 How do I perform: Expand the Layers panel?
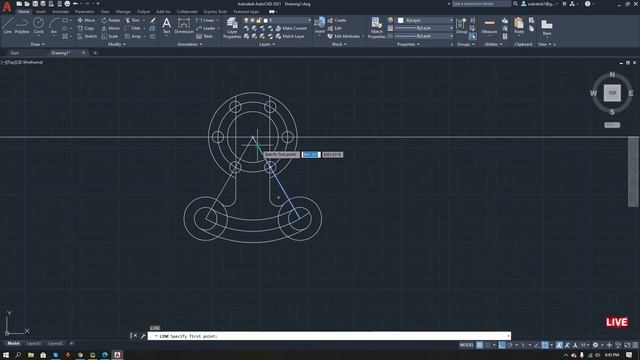tap(267, 44)
